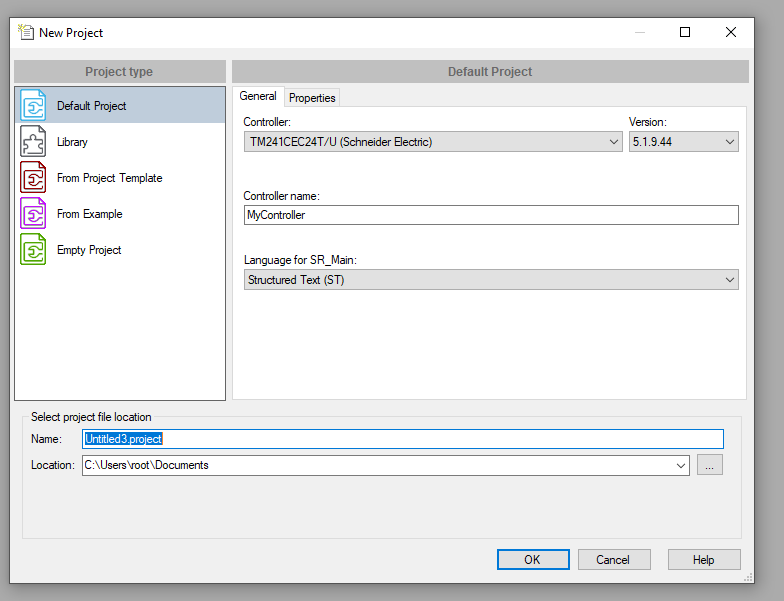Click the New Project title bar icon
This screenshot has height=601, width=784.
pos(26,32)
